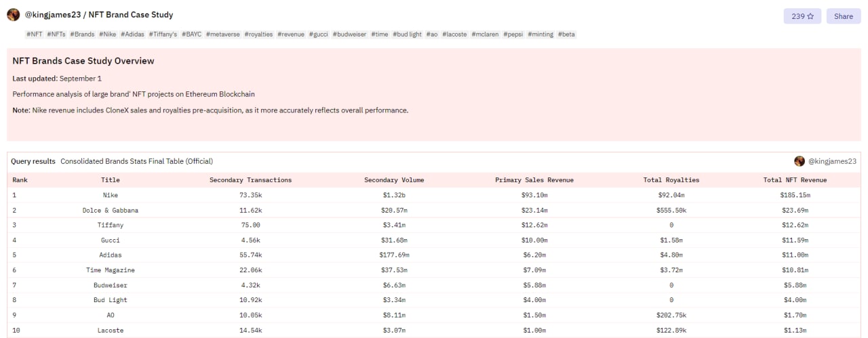Select the #Brands tag

click(x=82, y=34)
